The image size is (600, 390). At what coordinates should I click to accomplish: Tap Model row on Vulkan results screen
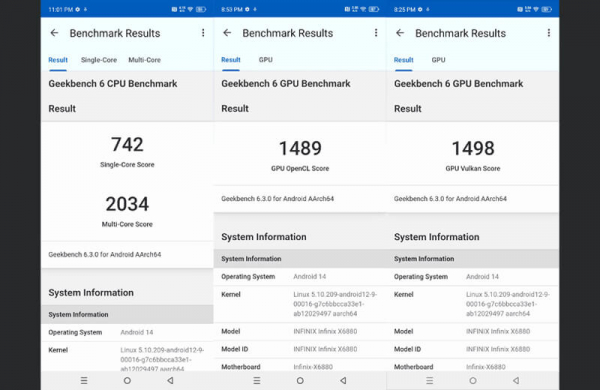click(473, 331)
